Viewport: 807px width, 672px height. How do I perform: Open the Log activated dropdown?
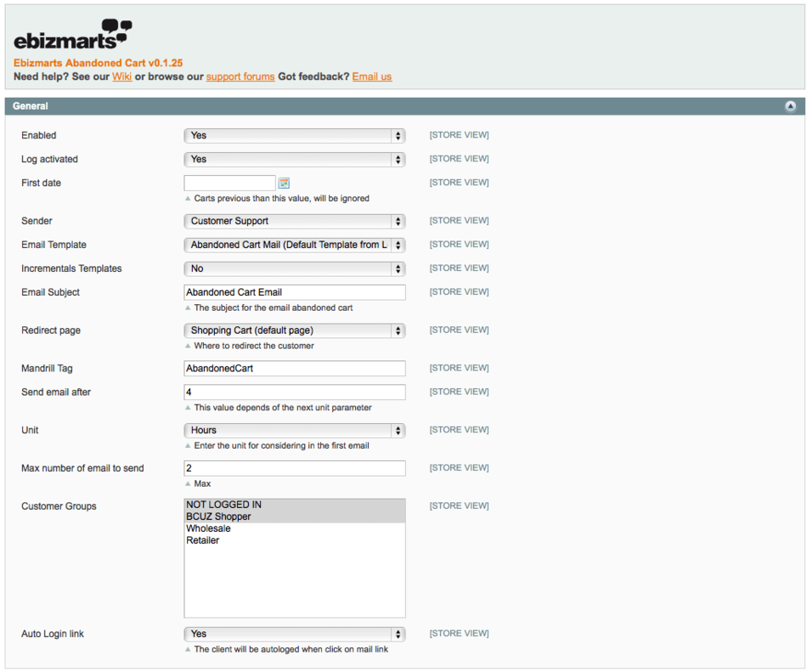point(294,160)
